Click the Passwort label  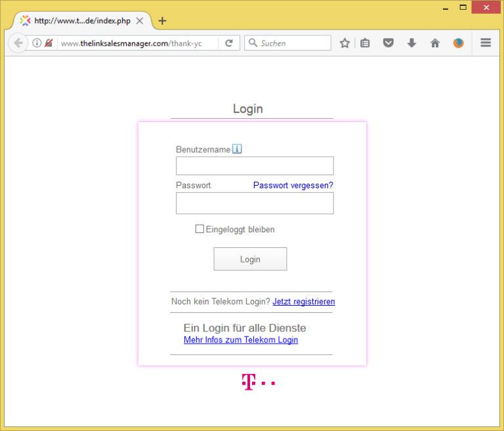pyautogui.click(x=193, y=185)
